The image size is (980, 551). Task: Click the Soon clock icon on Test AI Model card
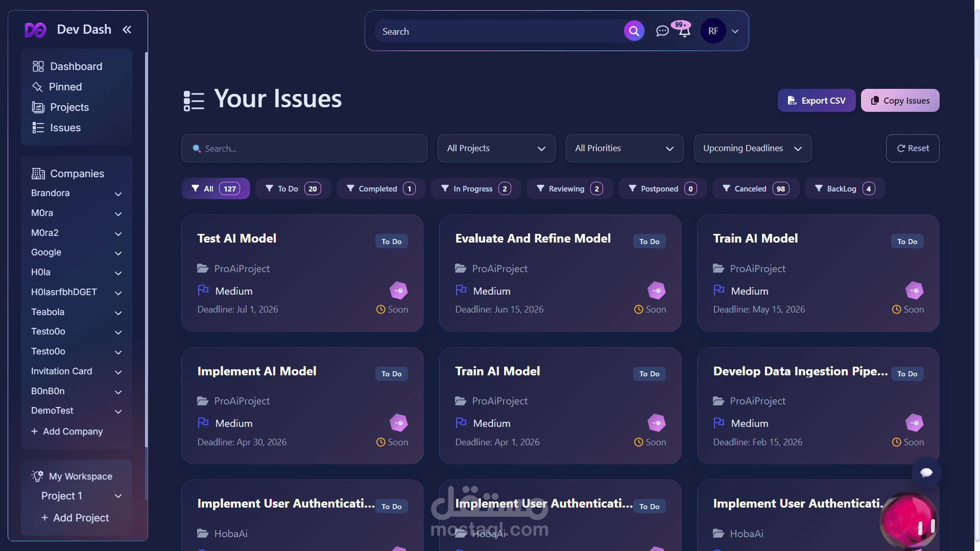[380, 309]
